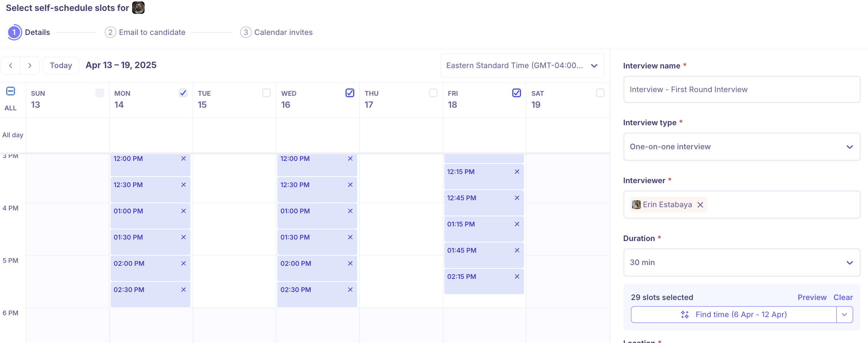Screen dimensions: 868x343
Task: Check the Saturday 19 checkbox
Action: [600, 93]
